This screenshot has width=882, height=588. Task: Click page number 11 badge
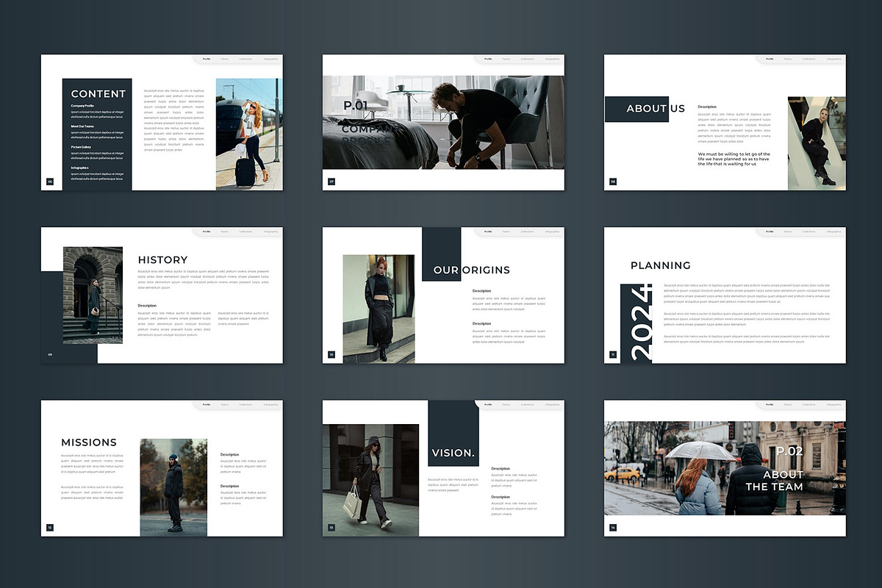613,354
